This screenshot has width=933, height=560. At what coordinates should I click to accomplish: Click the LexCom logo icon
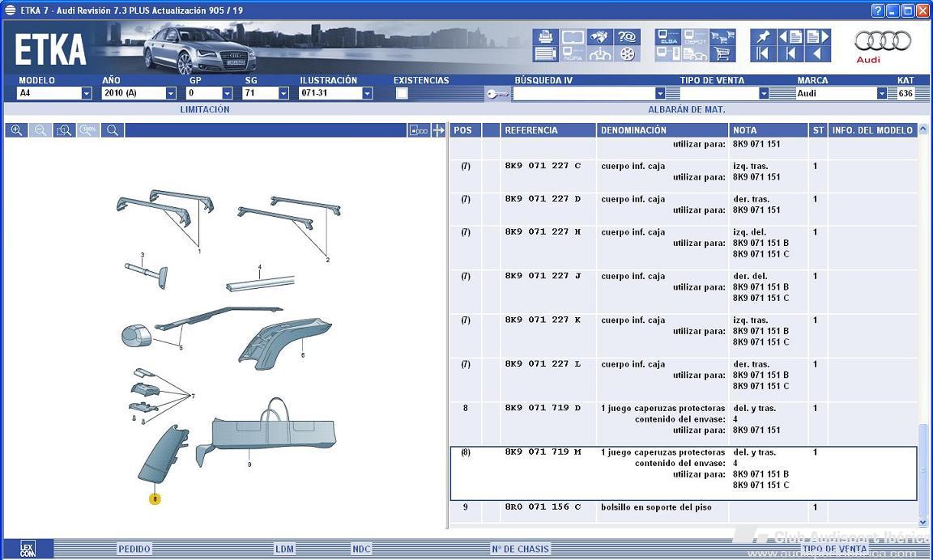pyautogui.click(x=28, y=549)
